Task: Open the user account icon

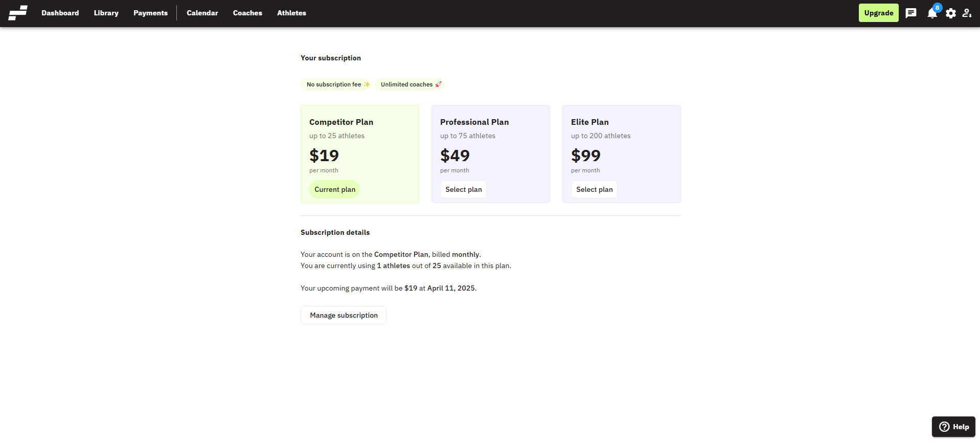Action: point(967,13)
